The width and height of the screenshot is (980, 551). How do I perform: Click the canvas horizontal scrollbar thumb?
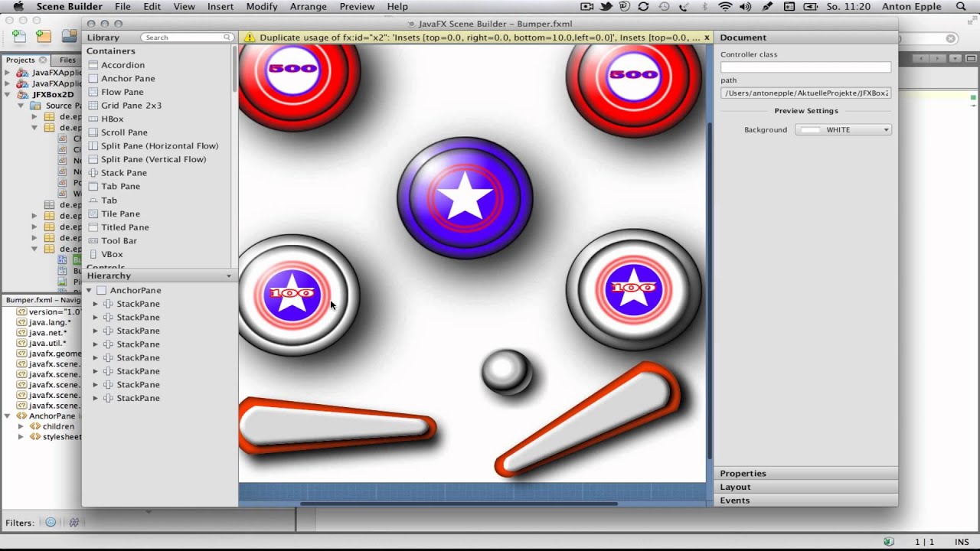(458, 504)
